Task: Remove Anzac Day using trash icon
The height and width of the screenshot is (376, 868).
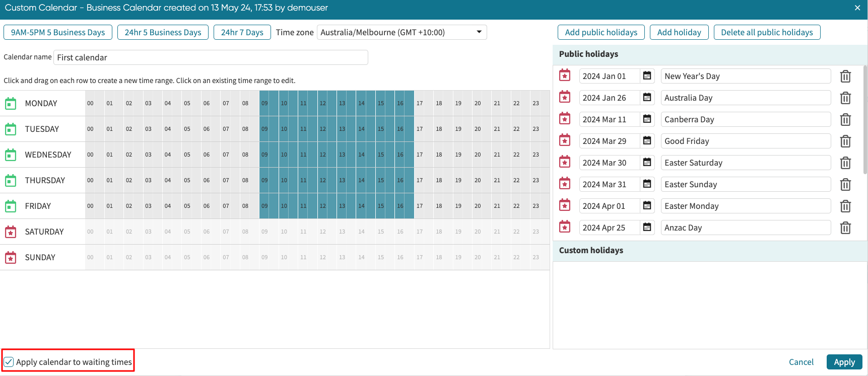Action: [845, 228]
